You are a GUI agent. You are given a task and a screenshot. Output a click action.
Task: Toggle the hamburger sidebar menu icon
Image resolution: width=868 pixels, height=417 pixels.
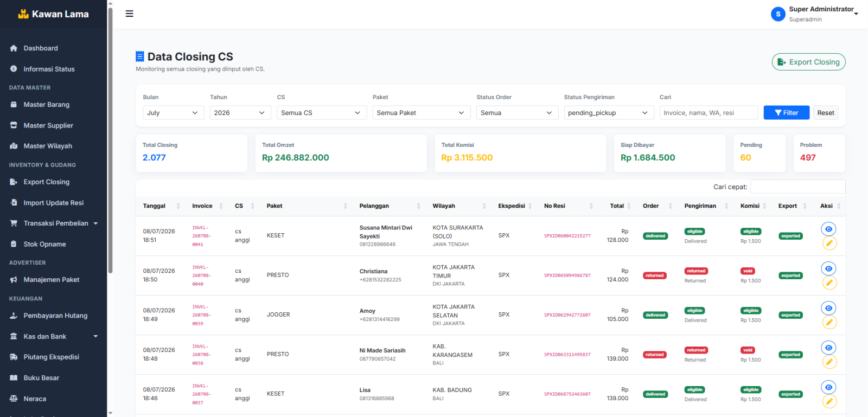pos(129,14)
